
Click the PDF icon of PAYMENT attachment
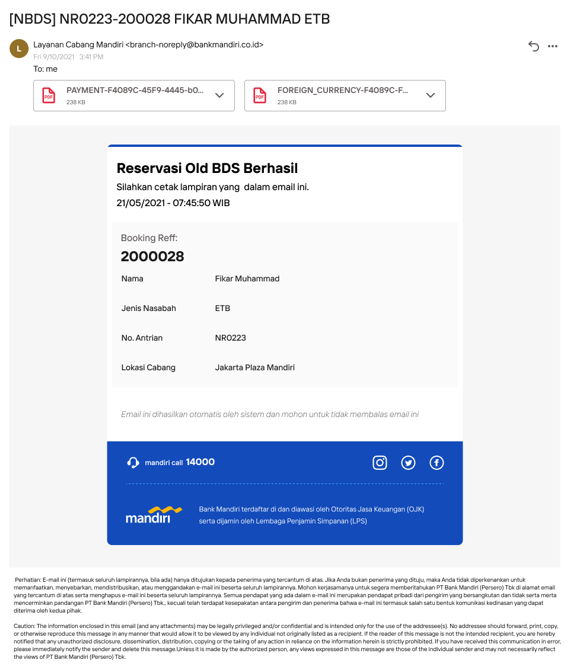tap(48, 95)
